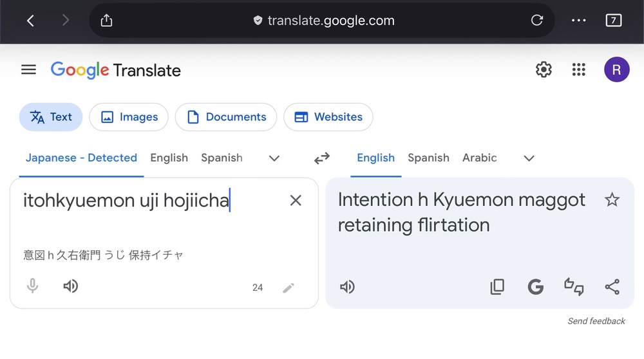Toggle the handwriting pencil input tool

click(x=289, y=288)
